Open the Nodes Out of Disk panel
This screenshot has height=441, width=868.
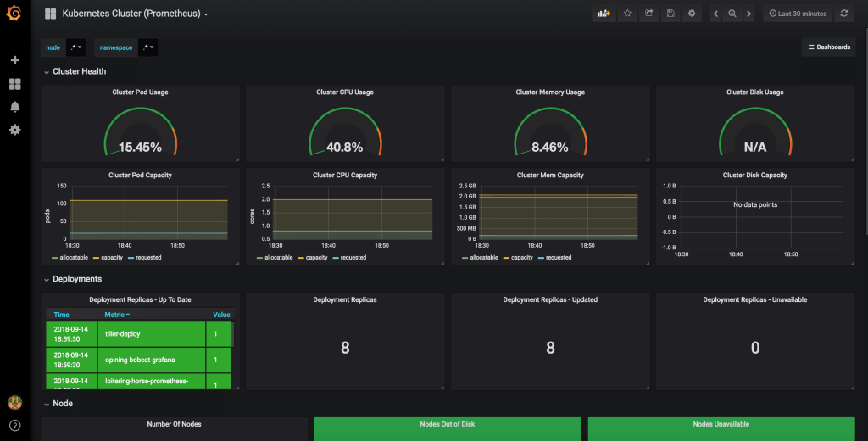pyautogui.click(x=448, y=429)
